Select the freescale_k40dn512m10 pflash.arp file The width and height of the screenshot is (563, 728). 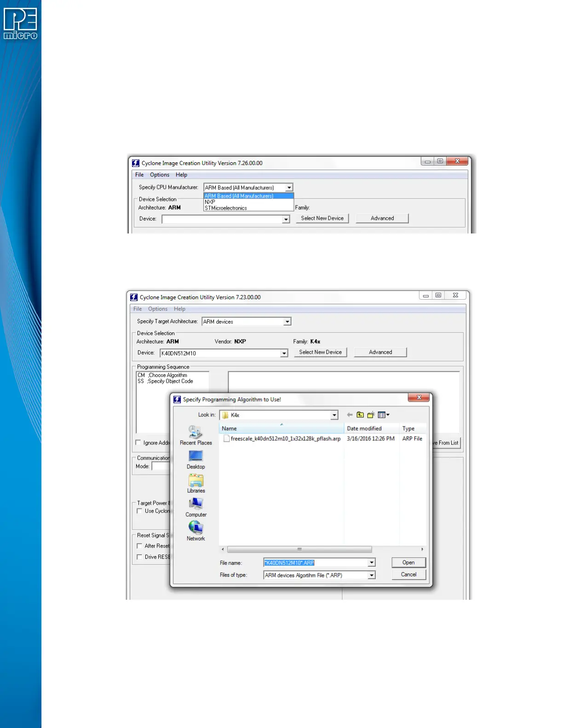coord(285,439)
